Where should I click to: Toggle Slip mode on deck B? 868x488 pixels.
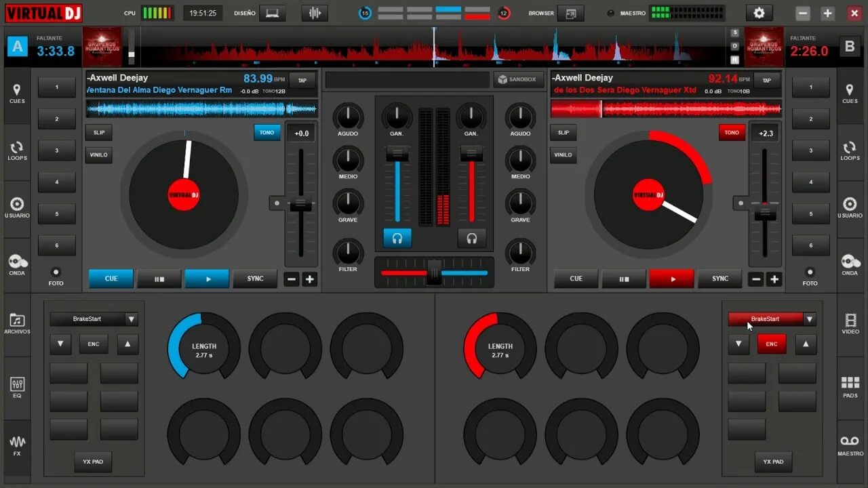click(564, 132)
